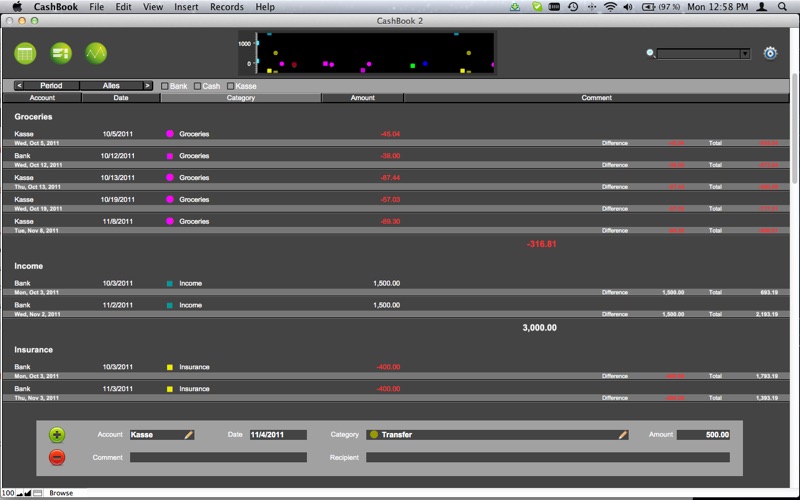
Task: Click the Insurance group heading
Action: coord(34,350)
